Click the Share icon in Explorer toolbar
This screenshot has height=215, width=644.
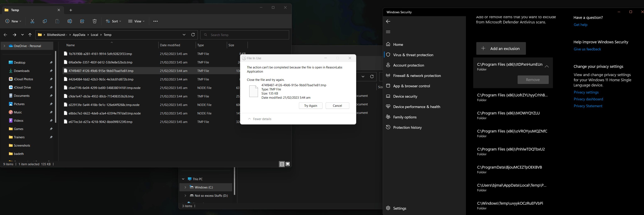point(82,21)
